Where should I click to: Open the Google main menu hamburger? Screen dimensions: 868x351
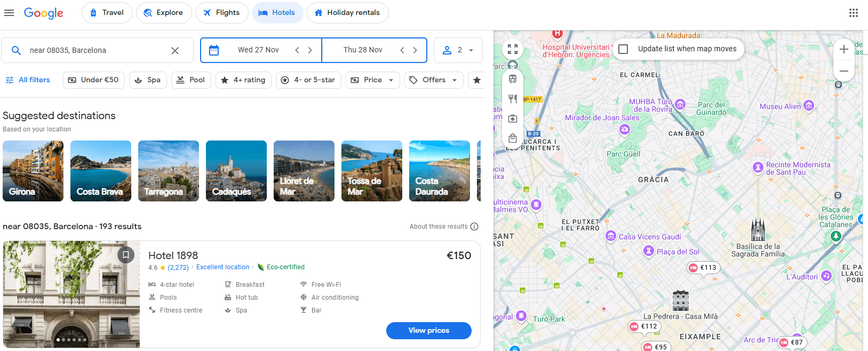pyautogui.click(x=9, y=13)
